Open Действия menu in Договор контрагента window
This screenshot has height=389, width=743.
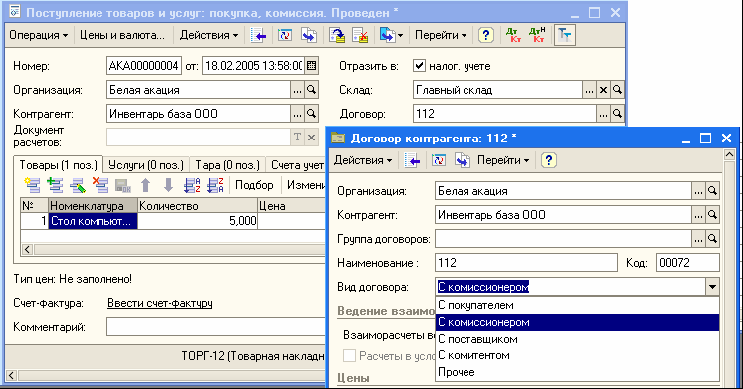(363, 160)
